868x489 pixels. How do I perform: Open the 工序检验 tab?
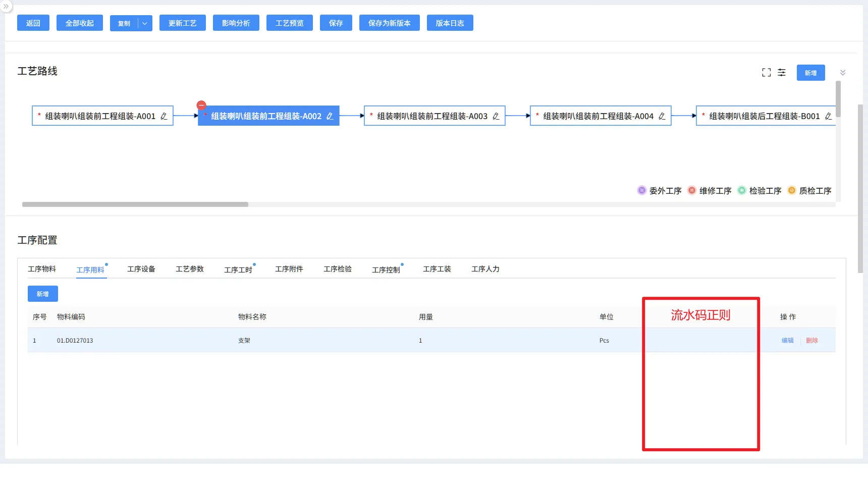338,269
